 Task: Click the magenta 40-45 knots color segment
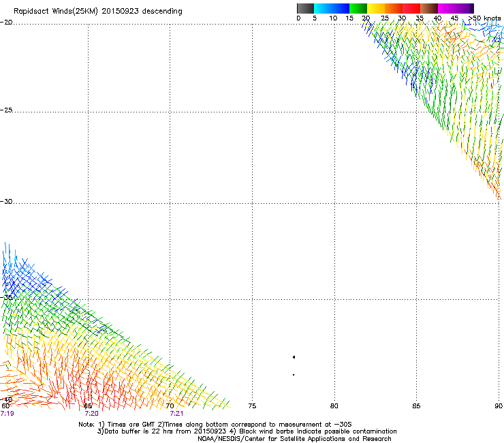[x=447, y=8]
